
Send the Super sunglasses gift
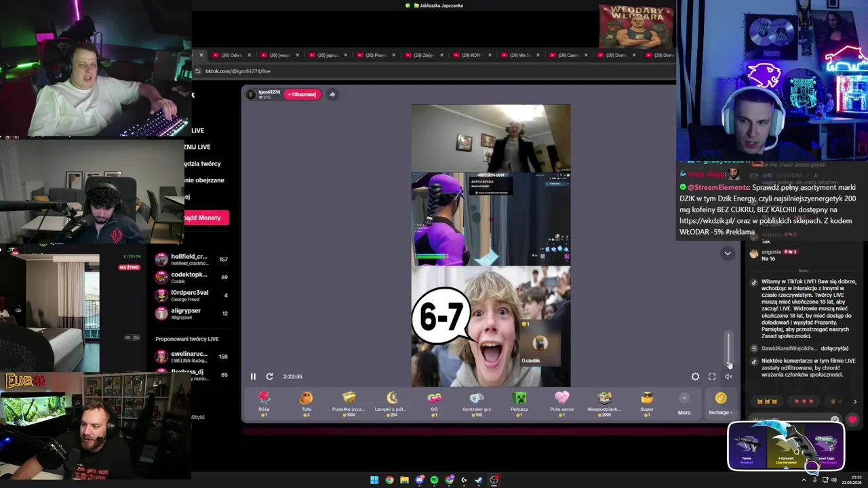[647, 403]
